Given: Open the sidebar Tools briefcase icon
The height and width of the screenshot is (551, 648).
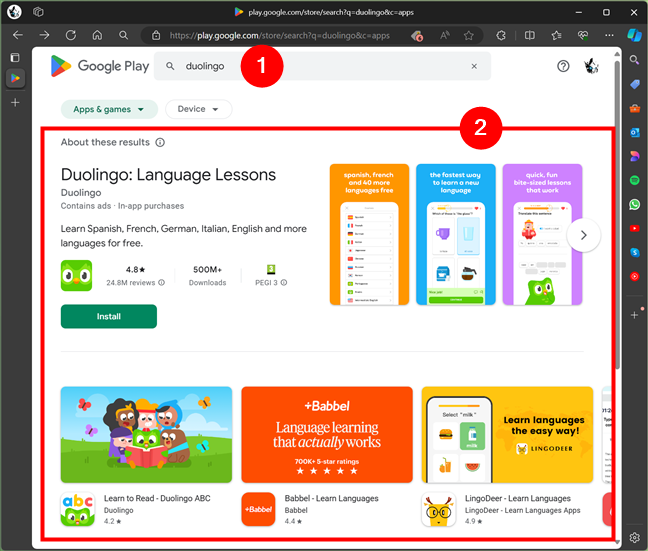Looking at the screenshot, I should point(634,108).
